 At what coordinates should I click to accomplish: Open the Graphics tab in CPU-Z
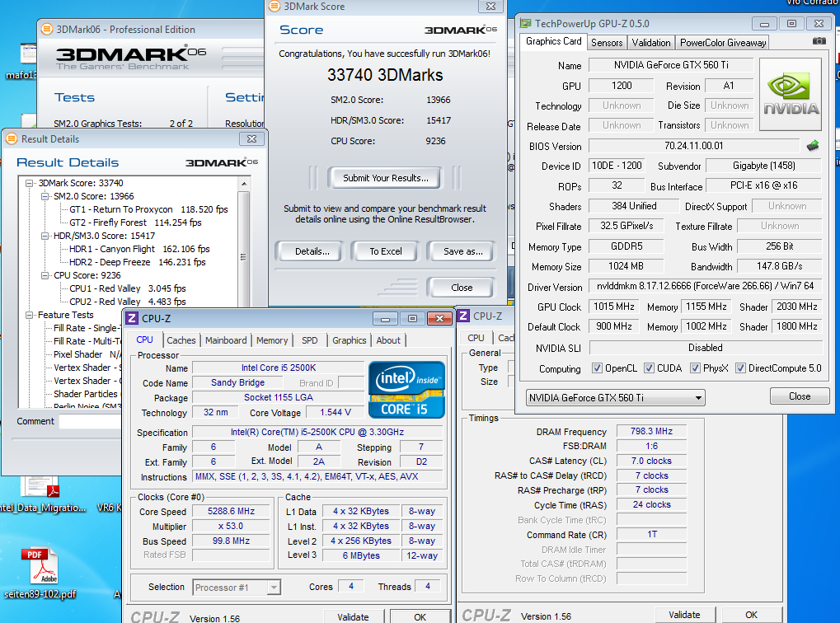click(x=350, y=340)
